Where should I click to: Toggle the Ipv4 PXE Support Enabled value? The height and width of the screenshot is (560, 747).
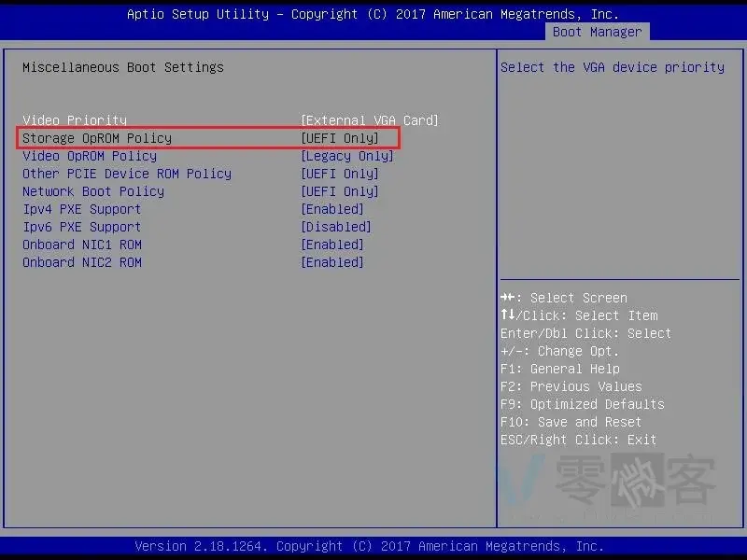tap(331, 209)
